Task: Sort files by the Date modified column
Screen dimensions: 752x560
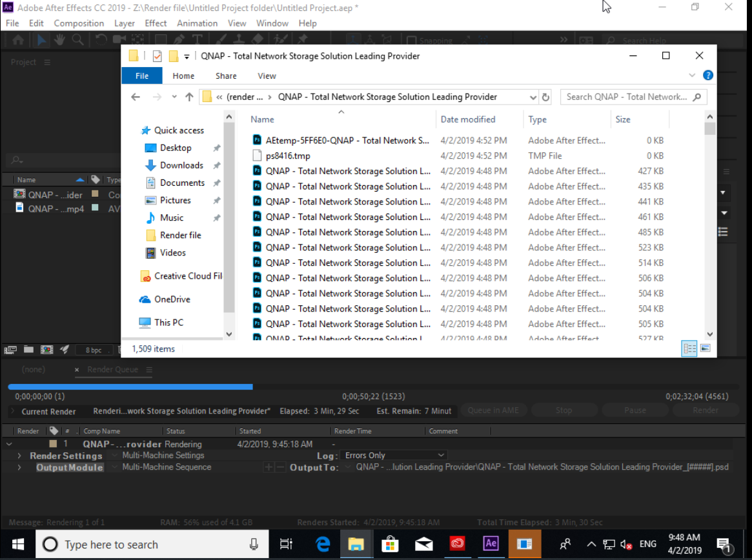Action: (467, 119)
